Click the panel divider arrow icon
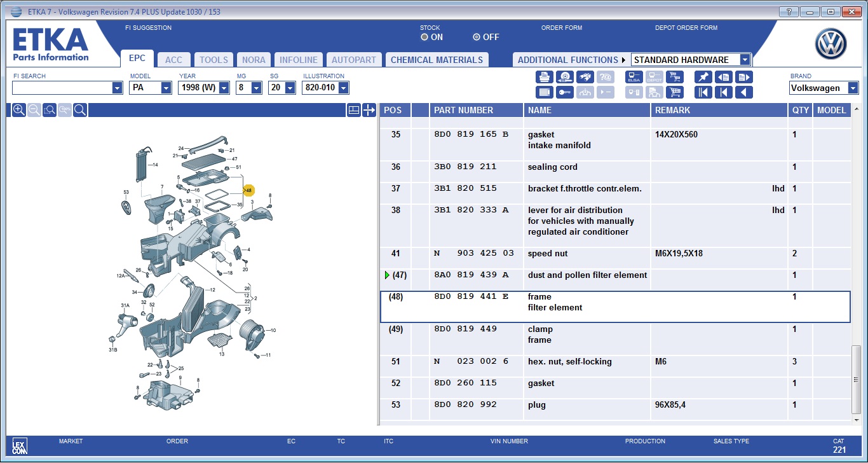The width and height of the screenshot is (868, 463). click(369, 110)
